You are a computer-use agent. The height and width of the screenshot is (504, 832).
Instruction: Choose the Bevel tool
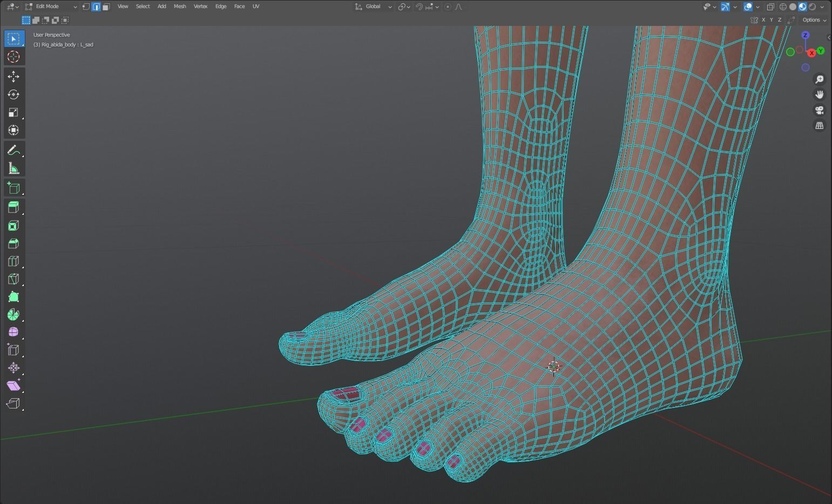click(13, 243)
